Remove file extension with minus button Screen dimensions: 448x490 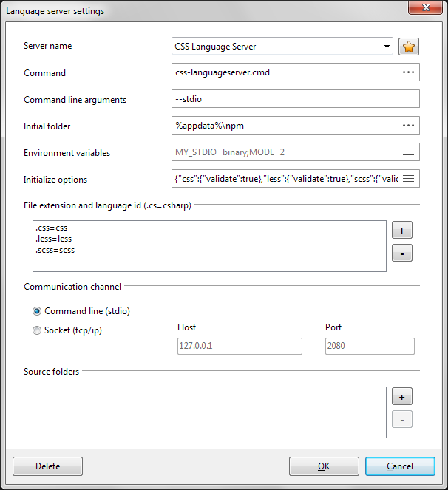(401, 253)
